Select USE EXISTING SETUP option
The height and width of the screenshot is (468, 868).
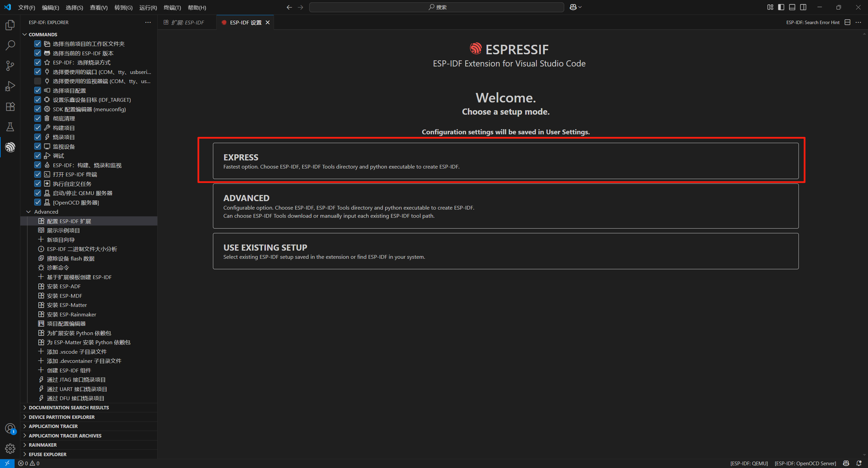(505, 251)
